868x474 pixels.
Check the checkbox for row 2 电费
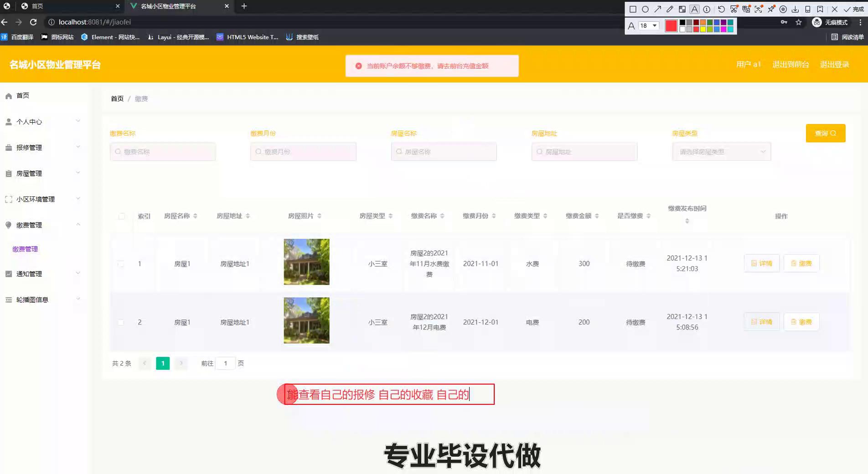click(x=121, y=322)
